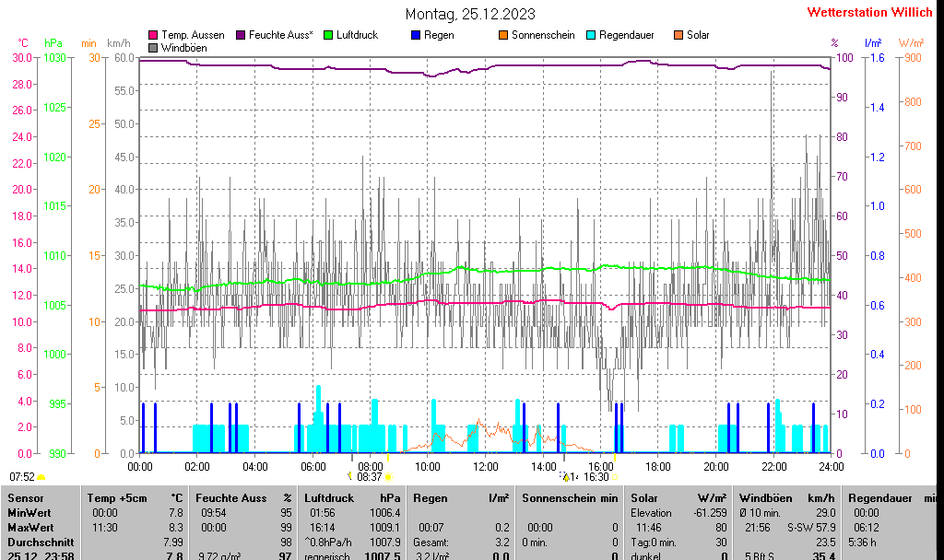Click the sunset icon right of 16:30
Image resolution: width=944 pixels, height=560 pixels.
point(615,478)
